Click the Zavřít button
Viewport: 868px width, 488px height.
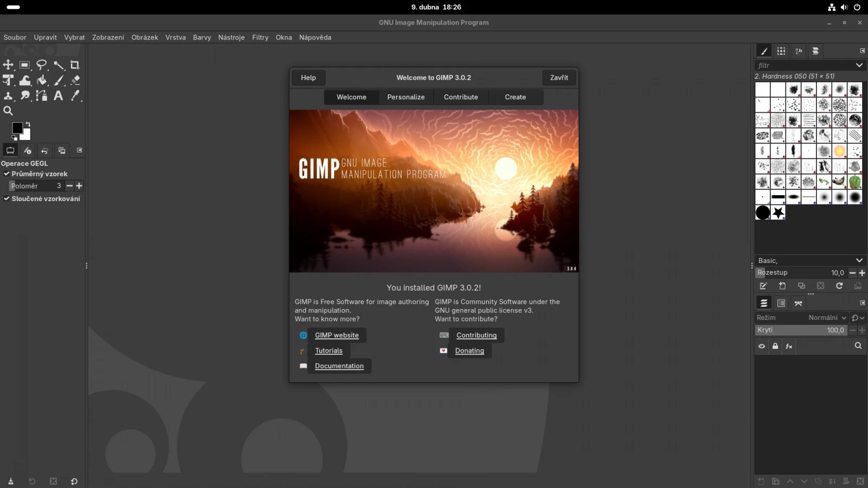pos(559,78)
